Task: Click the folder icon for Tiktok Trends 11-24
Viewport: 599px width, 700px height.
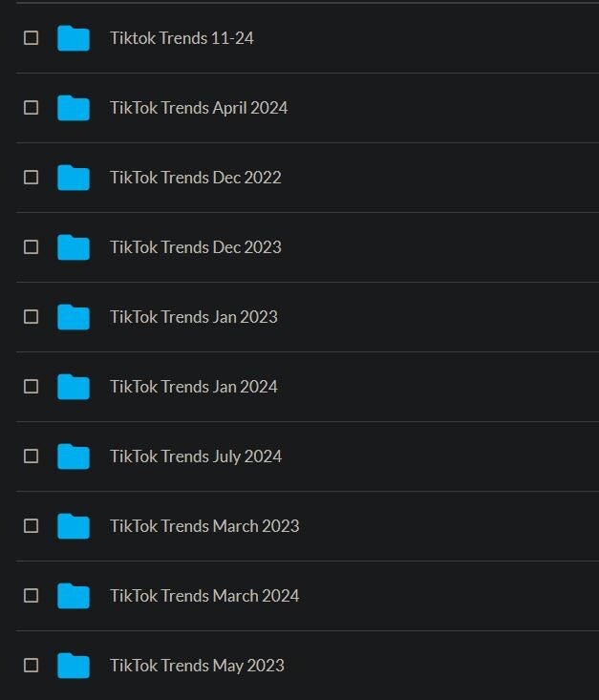Action: tap(73, 38)
